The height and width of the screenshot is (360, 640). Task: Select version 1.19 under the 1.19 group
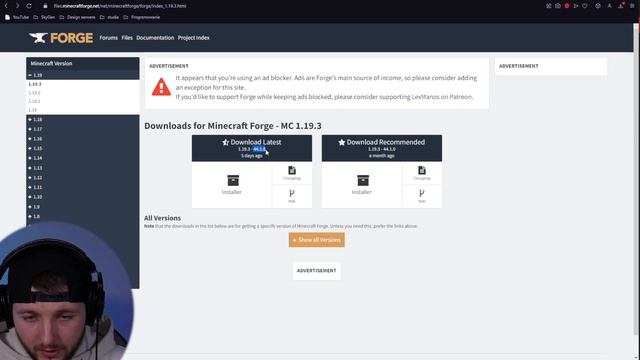click(x=33, y=110)
